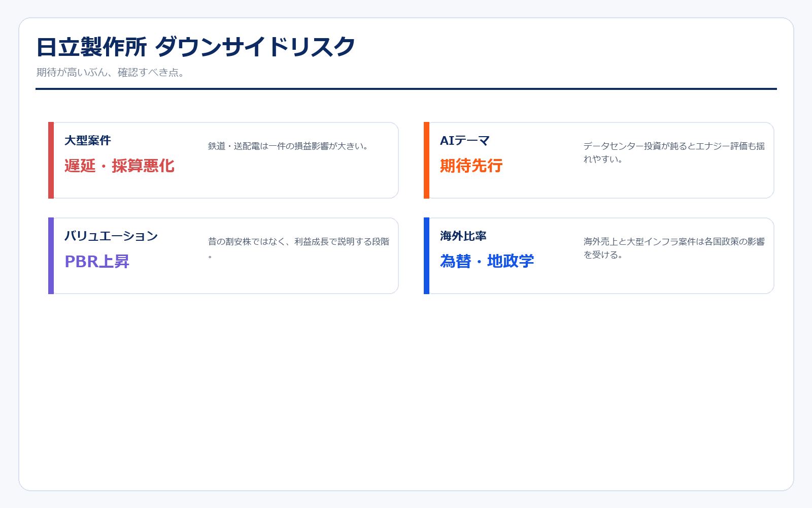The width and height of the screenshot is (812, 508).
Task: Click the description starting with 海外売上と大型インフラ
Action: tap(674, 248)
